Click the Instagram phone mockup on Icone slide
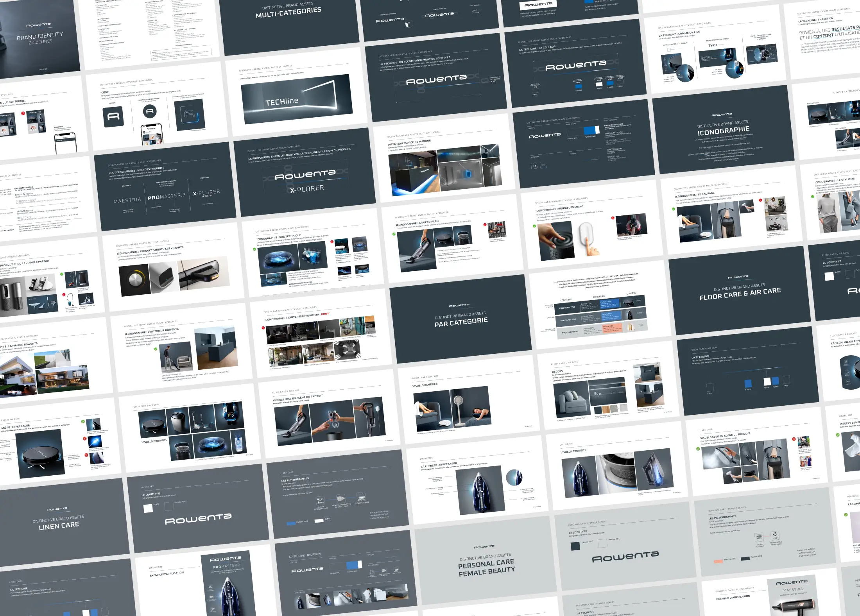The width and height of the screenshot is (860, 616). pos(152,135)
